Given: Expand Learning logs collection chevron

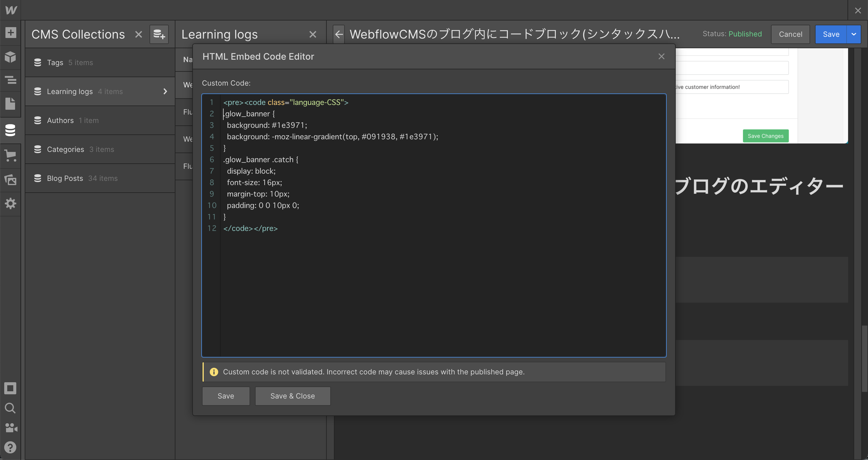Looking at the screenshot, I should pyautogui.click(x=165, y=91).
